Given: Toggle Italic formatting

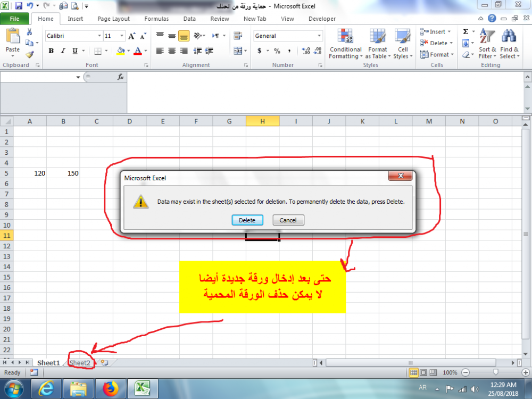Looking at the screenshot, I should pyautogui.click(x=63, y=51).
